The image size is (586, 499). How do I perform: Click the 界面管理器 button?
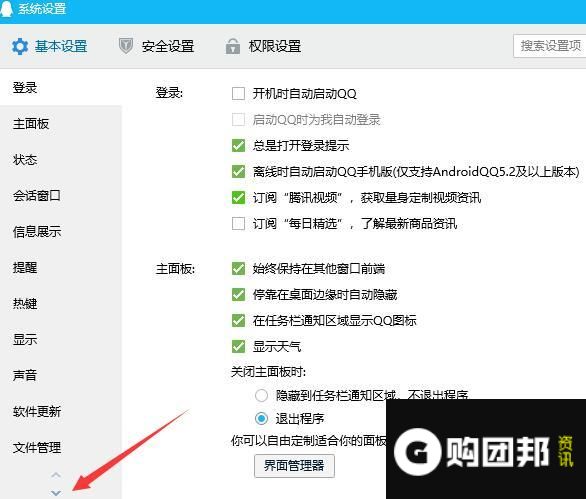coord(294,466)
